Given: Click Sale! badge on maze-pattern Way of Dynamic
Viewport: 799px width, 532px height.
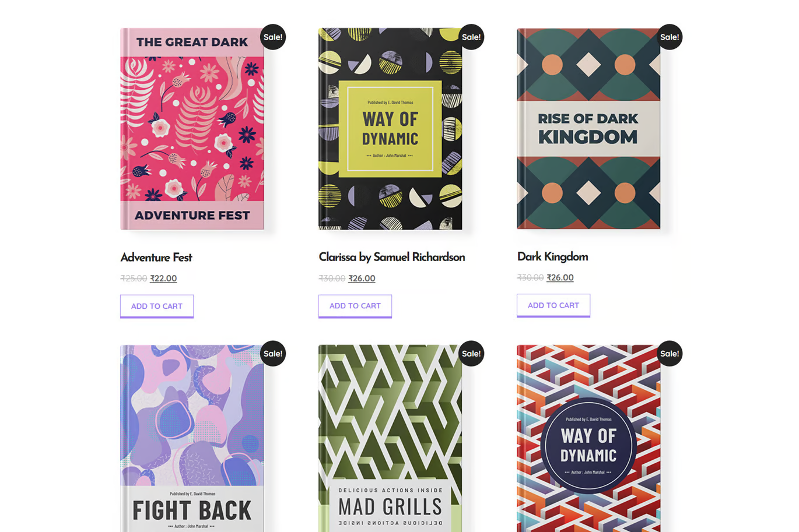Looking at the screenshot, I should (670, 353).
